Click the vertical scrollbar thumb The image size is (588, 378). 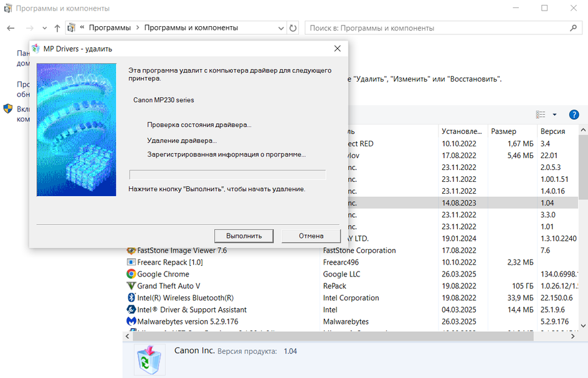coord(583,168)
